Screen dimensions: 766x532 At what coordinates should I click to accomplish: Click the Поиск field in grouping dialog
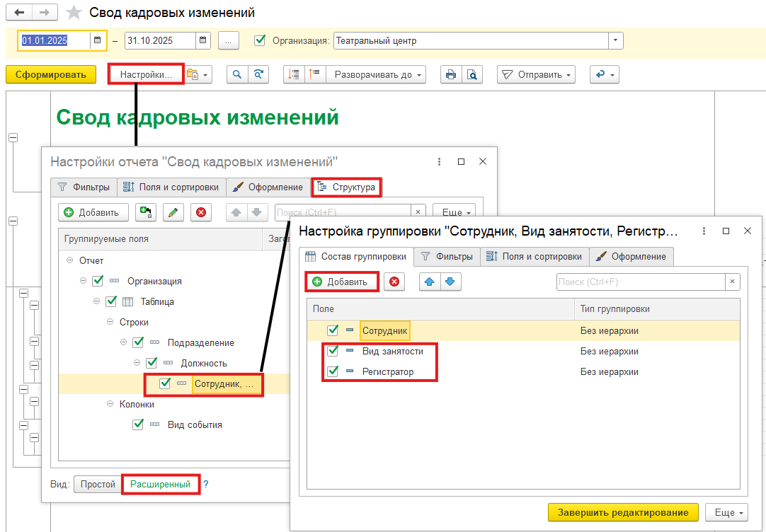[641, 282]
